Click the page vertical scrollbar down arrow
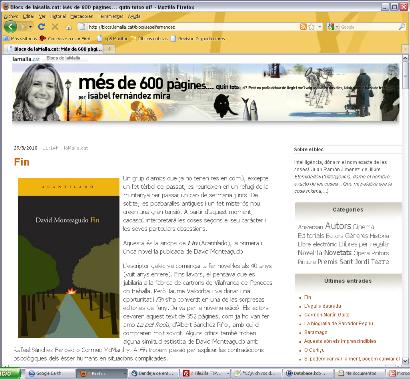This screenshot has height=379, width=410. pos(405,361)
